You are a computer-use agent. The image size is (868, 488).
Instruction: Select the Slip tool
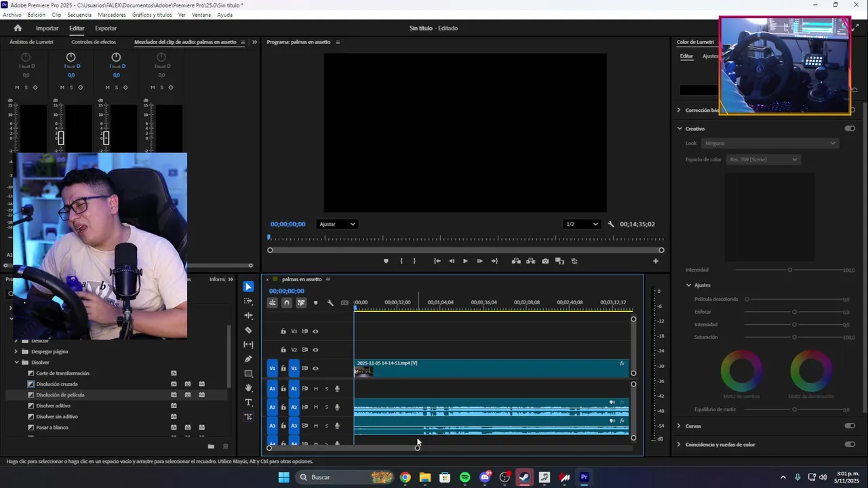pos(248,344)
